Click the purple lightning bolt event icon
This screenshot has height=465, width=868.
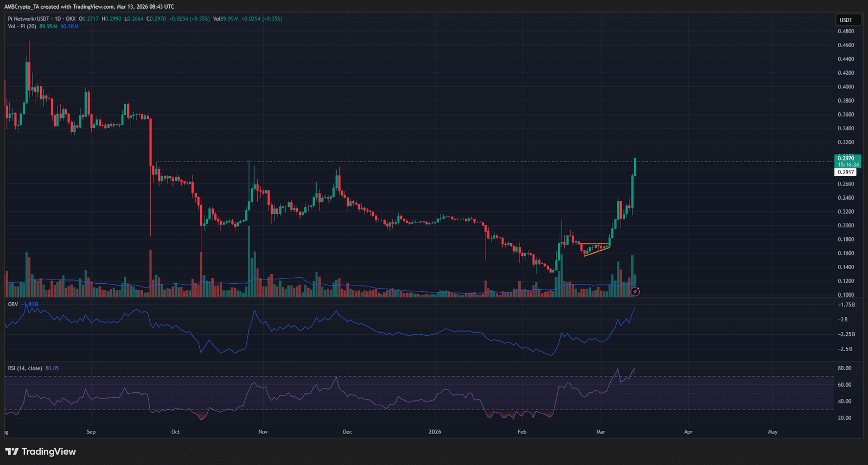635,292
